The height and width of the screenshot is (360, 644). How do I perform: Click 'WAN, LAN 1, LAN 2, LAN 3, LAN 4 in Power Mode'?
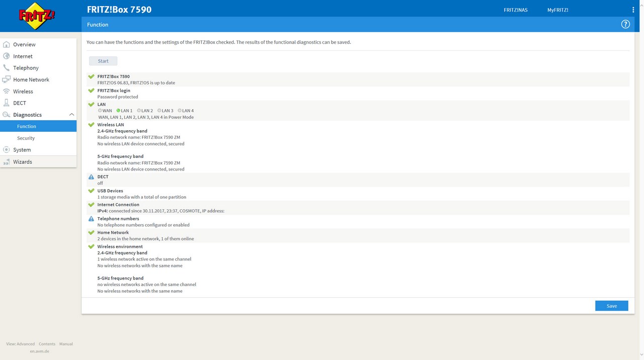click(x=146, y=117)
